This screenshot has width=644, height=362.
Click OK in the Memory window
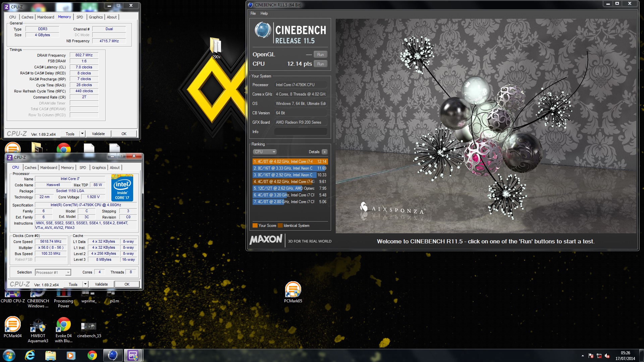(x=124, y=134)
